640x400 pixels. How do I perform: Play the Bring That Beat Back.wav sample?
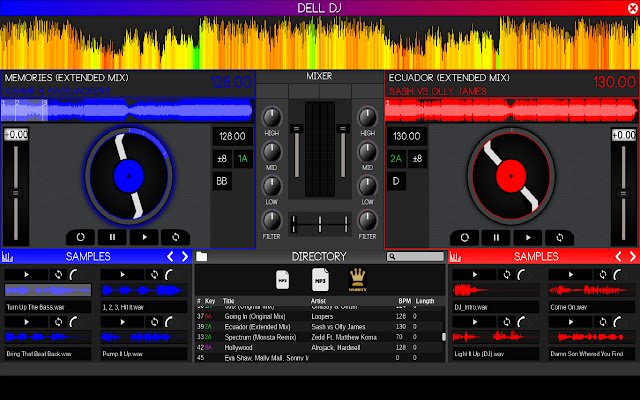click(x=27, y=322)
